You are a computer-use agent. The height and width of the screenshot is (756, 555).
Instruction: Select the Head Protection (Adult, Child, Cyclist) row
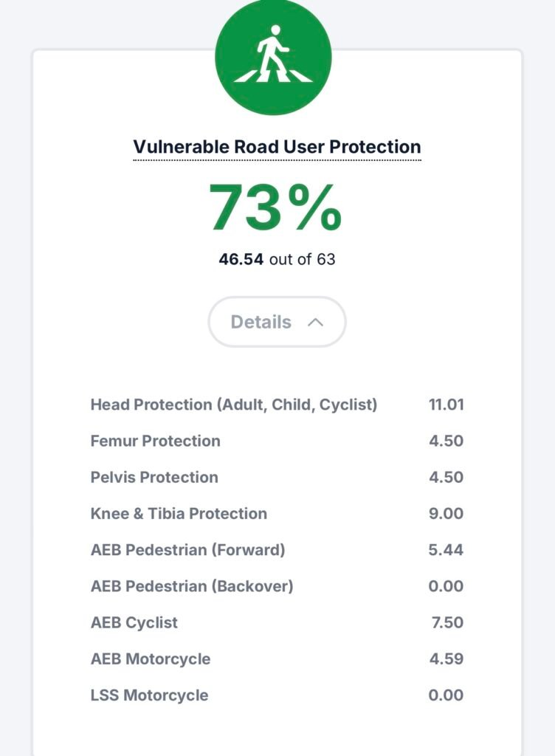pos(234,405)
